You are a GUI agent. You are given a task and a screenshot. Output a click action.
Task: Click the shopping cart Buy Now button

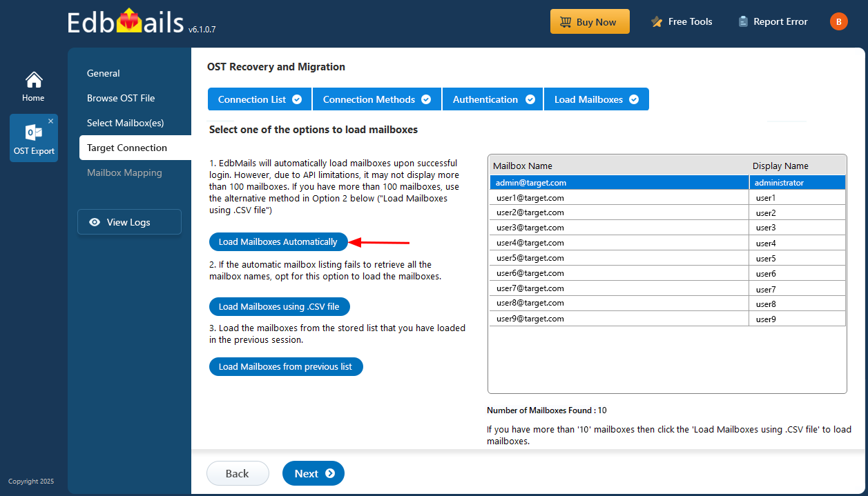pyautogui.click(x=590, y=21)
